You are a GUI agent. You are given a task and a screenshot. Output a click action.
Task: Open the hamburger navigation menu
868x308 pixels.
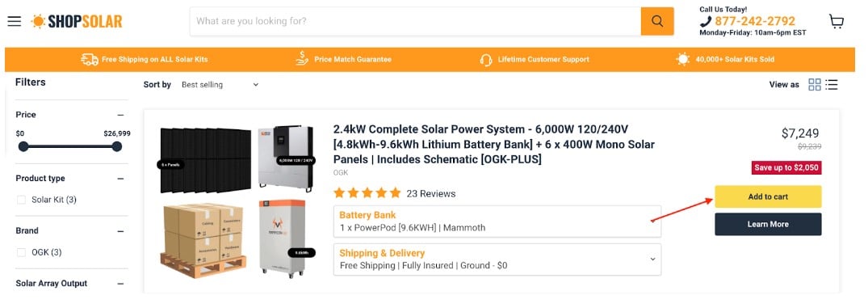15,22
